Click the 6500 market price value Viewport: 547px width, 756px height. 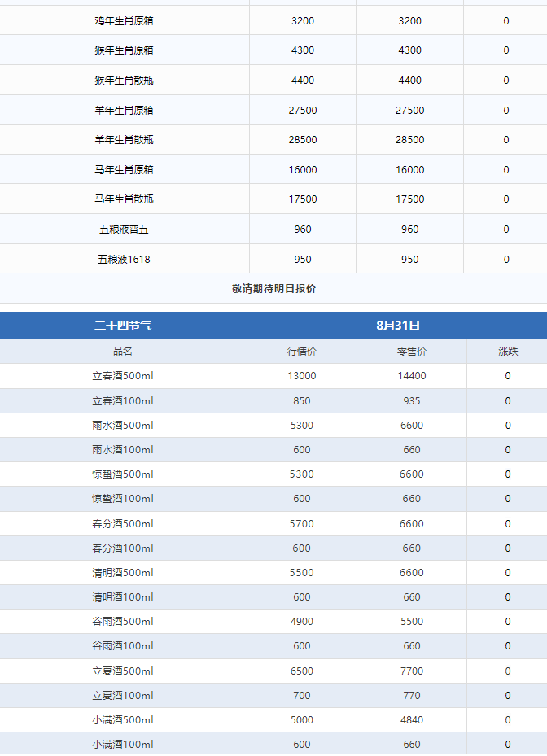coord(302,671)
